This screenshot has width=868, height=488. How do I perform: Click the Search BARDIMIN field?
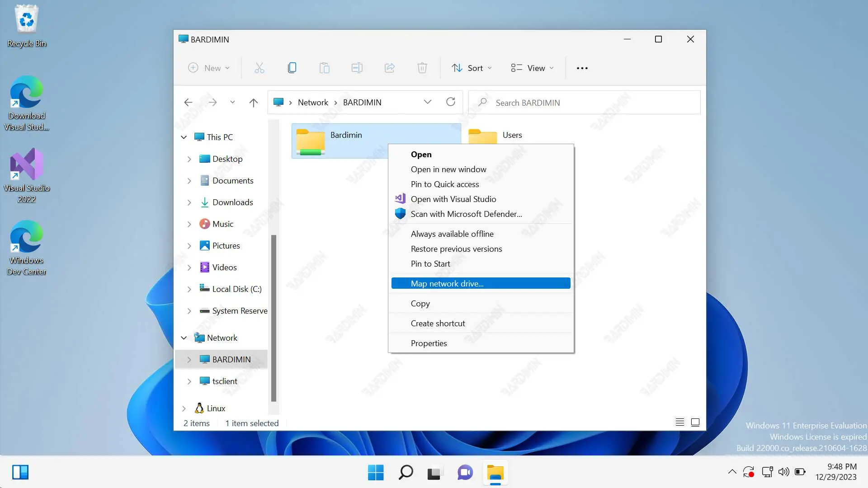(x=585, y=103)
